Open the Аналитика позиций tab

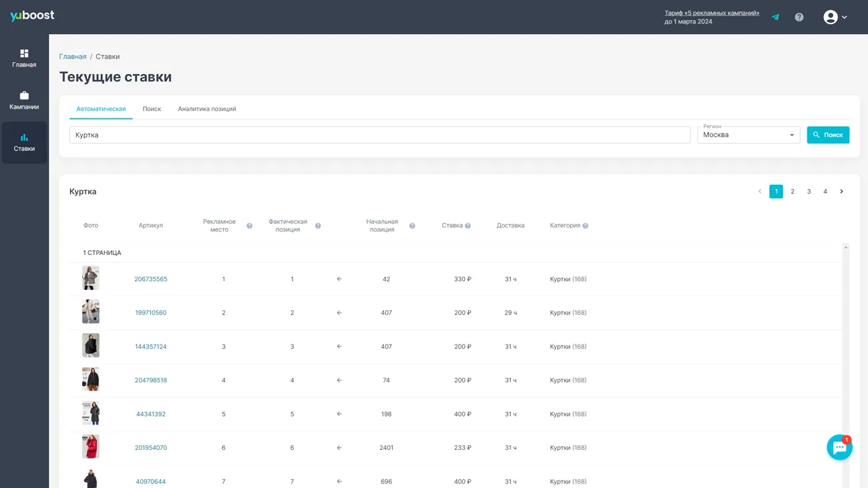pyautogui.click(x=206, y=109)
